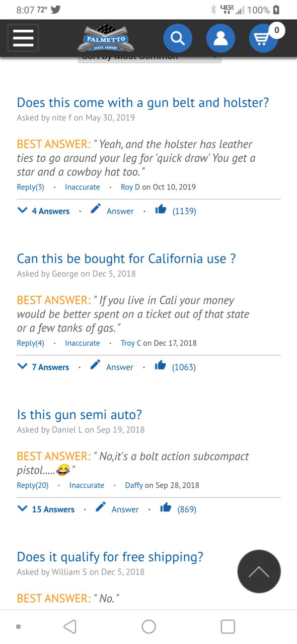The width and height of the screenshot is (297, 644).
Task: Open question 'Does it qualify for free shipping?'
Action: [x=110, y=557]
